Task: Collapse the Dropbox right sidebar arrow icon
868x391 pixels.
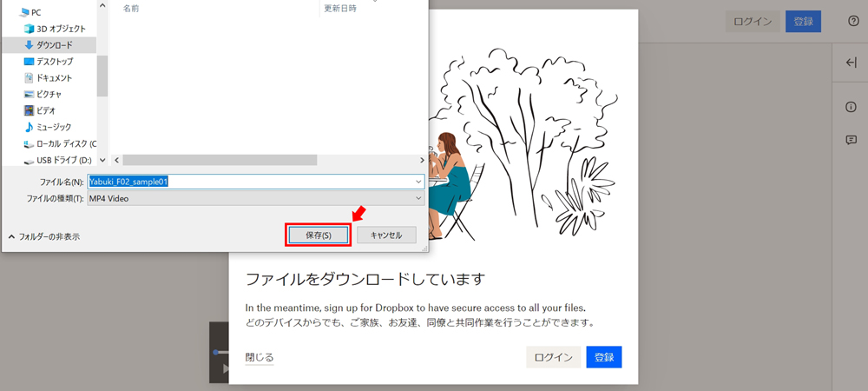Action: coord(852,63)
